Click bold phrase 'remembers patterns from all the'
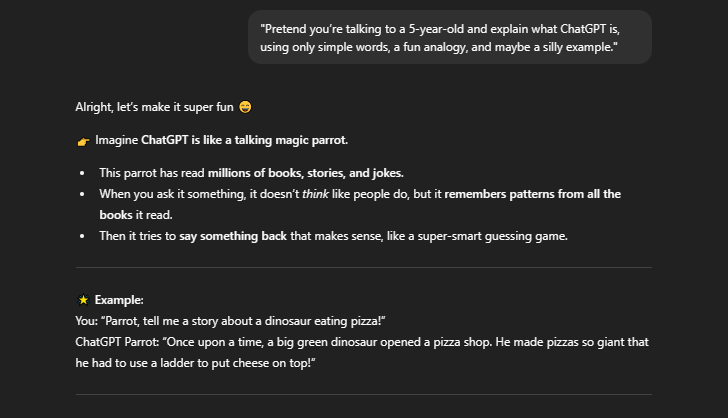The height and width of the screenshot is (418, 728). (x=533, y=194)
